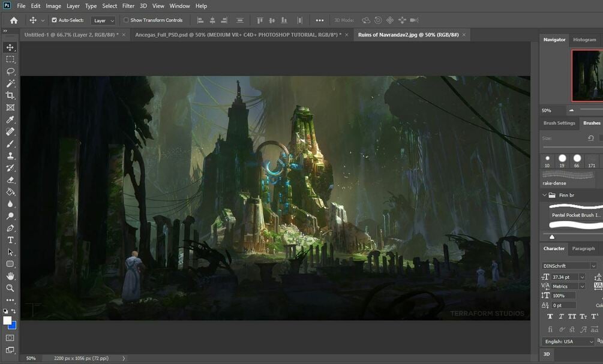This screenshot has height=364, width=603.
Task: Toggle Superscript in Character panel
Action: tap(595, 317)
